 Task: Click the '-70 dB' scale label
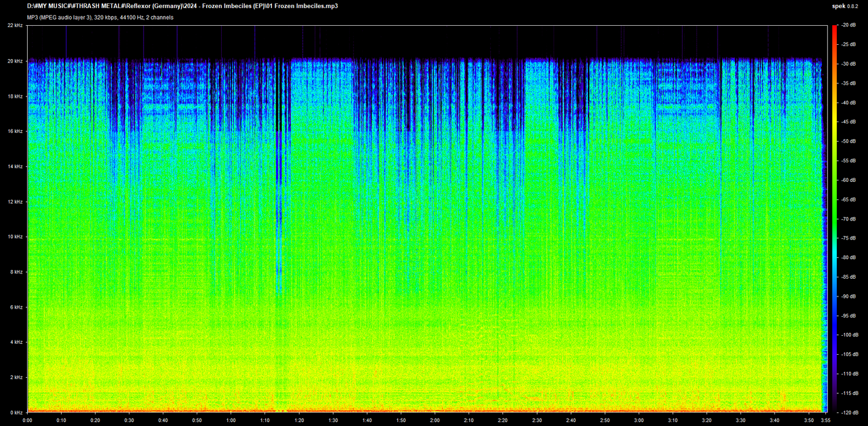click(x=848, y=218)
